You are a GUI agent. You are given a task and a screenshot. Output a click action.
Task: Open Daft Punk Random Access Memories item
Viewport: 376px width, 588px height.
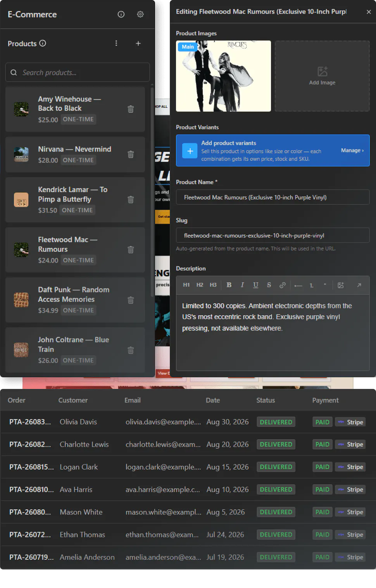(x=75, y=300)
